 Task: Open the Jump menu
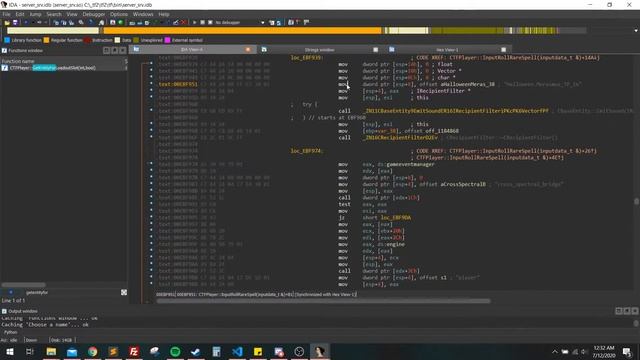35,14
